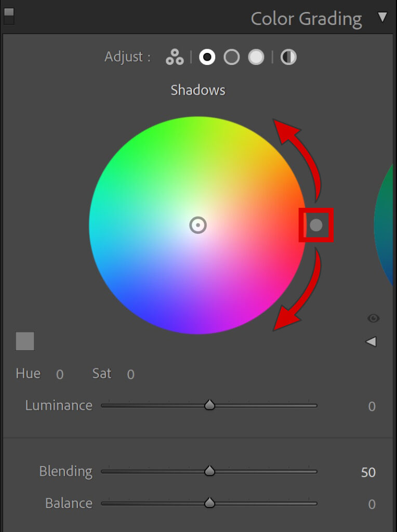Collapse the Color Grading panel triangle
Screen dimensions: 397x532
click(x=382, y=17)
